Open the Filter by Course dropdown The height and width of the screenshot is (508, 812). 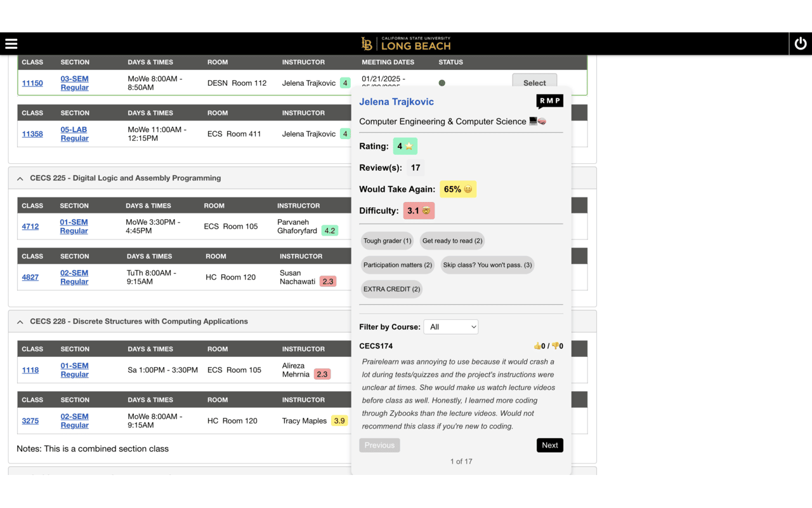pyautogui.click(x=451, y=327)
